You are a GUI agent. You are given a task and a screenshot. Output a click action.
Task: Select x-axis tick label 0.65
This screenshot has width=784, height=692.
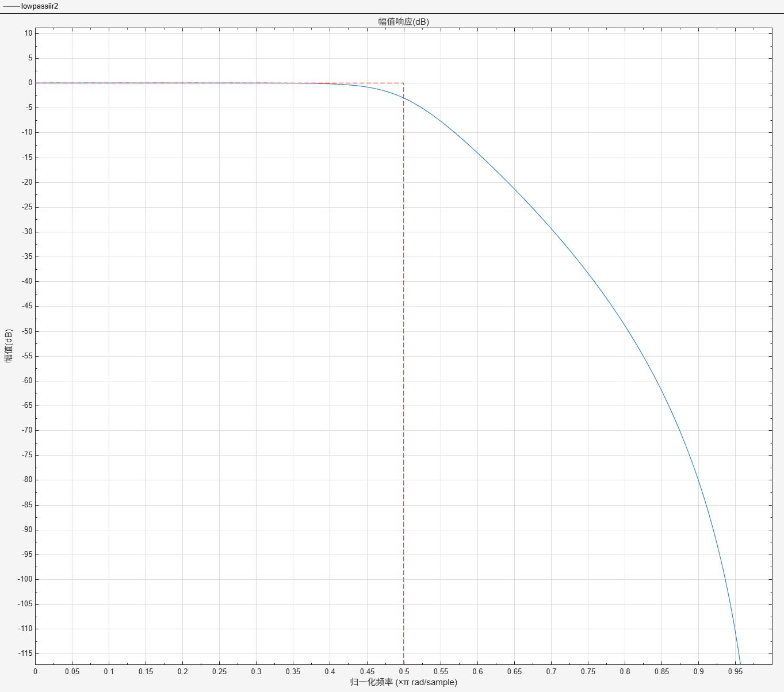pyautogui.click(x=514, y=671)
